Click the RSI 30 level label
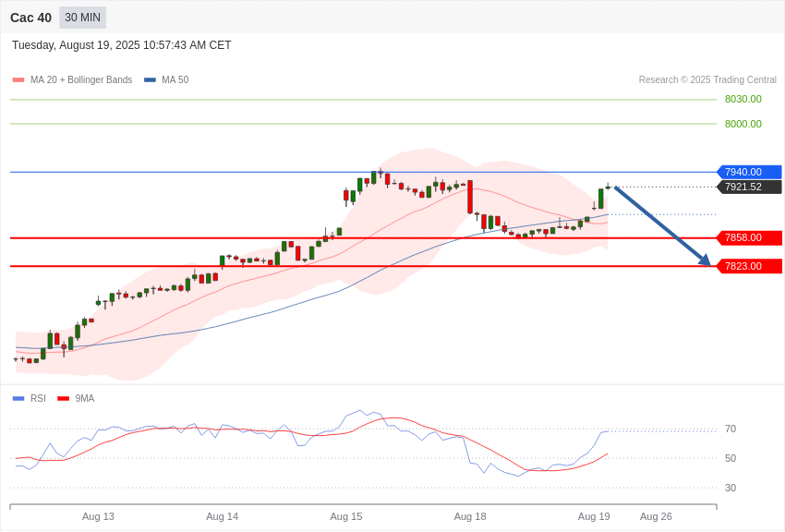The width and height of the screenshot is (785, 532). point(731,488)
